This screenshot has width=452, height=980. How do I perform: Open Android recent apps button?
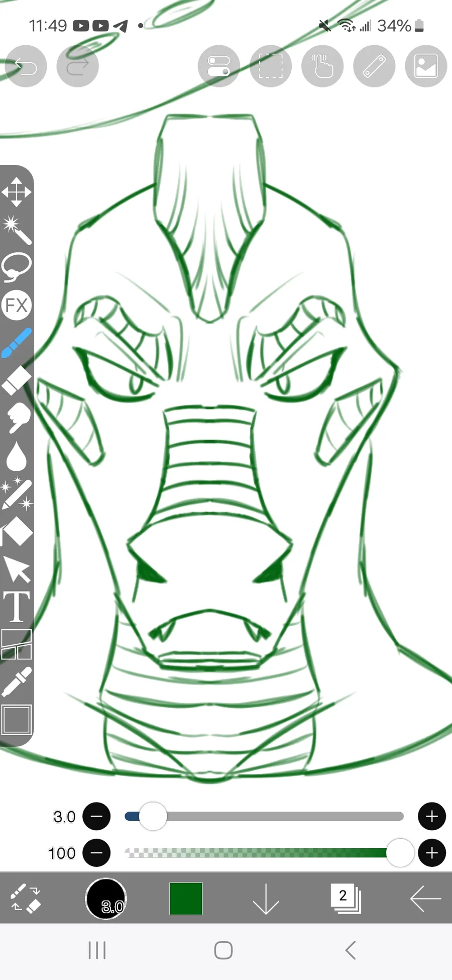97,950
